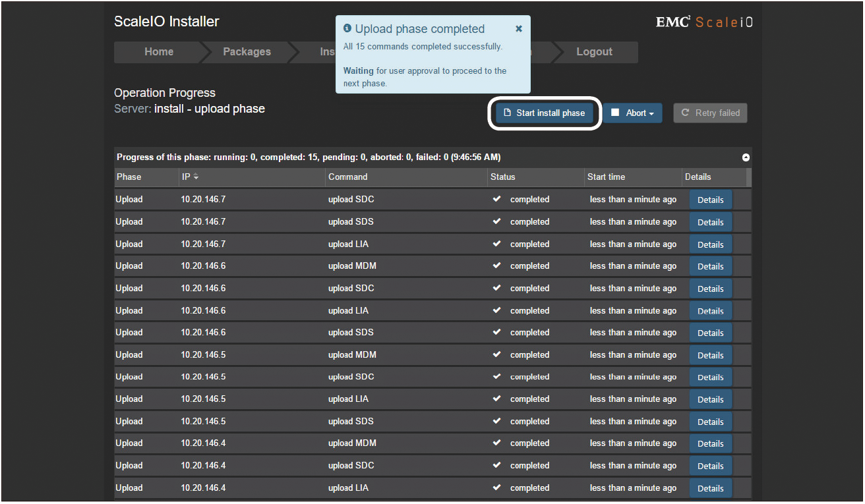The height and width of the screenshot is (504, 865).
Task: Select the Logout tab
Action: (x=594, y=52)
